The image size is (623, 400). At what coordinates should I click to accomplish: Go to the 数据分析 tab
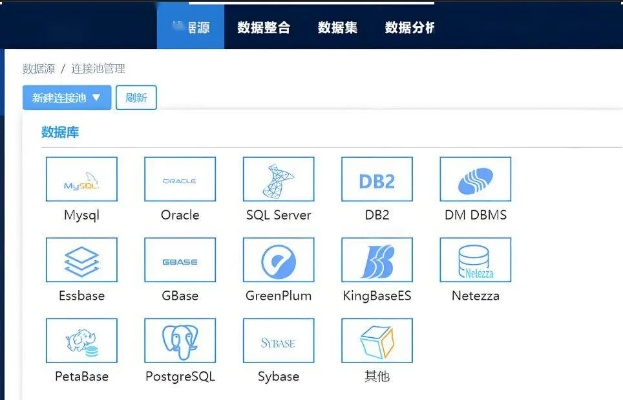(410, 27)
